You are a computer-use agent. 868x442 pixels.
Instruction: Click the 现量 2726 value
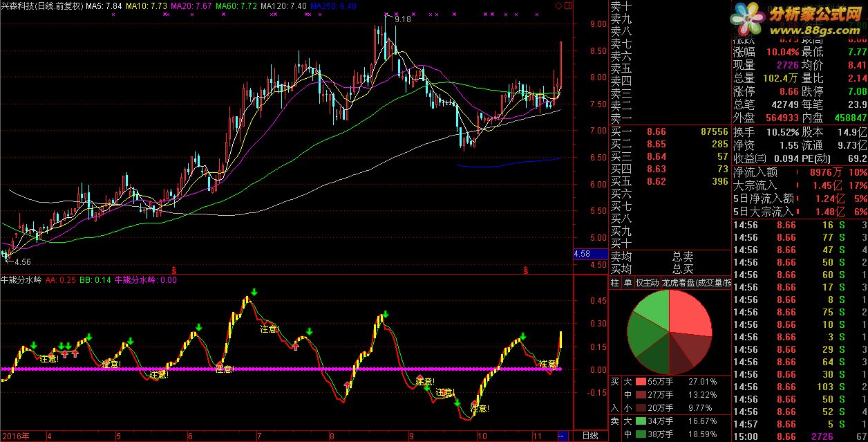click(789, 65)
